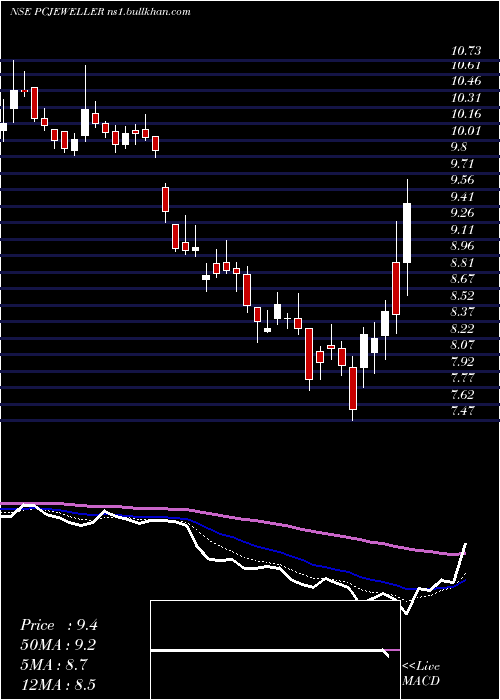Select the 8.52 price axis label
The image size is (500, 700).
pyautogui.click(x=463, y=296)
